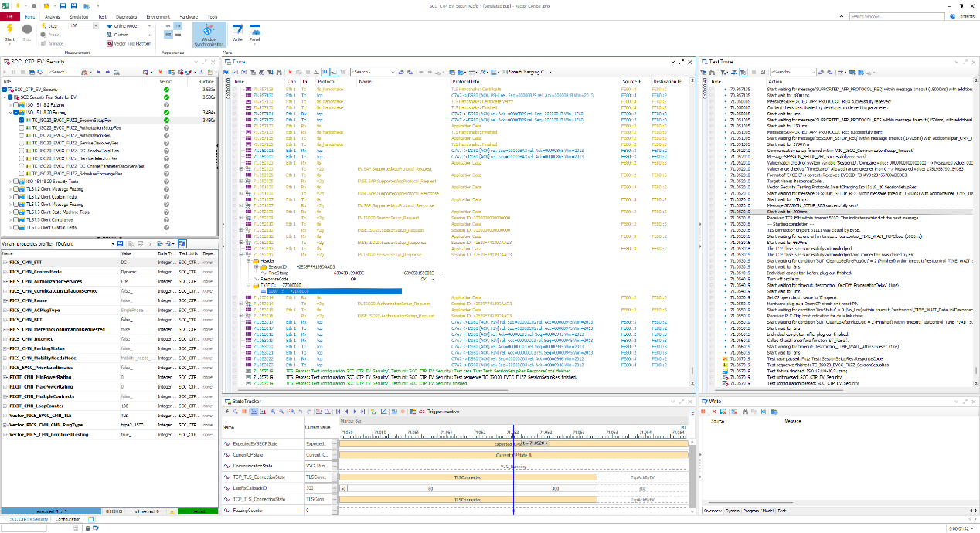Screen dimensions: 980x533
Task: Click the Search field in Trace toolbar
Action: (x=371, y=72)
